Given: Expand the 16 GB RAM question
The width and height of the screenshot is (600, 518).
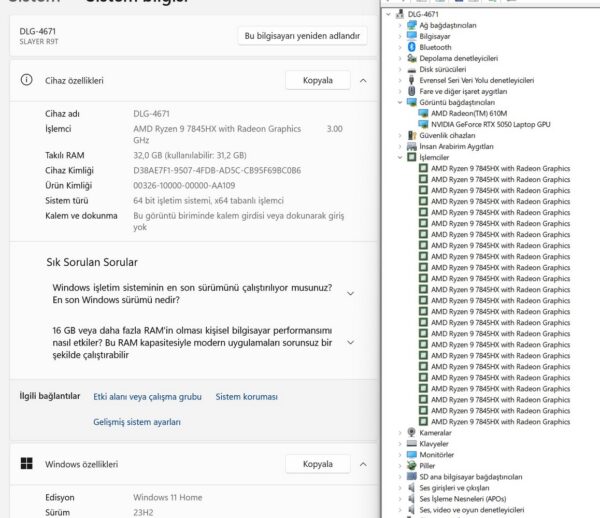Looking at the screenshot, I should [350, 342].
